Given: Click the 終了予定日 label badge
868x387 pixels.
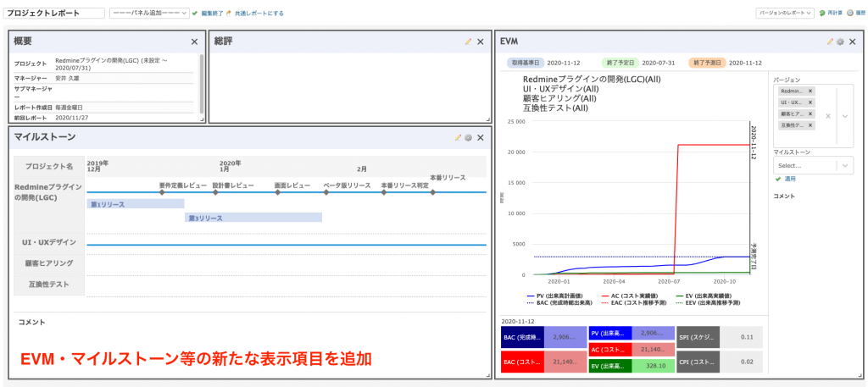Looking at the screenshot, I should point(620,63).
